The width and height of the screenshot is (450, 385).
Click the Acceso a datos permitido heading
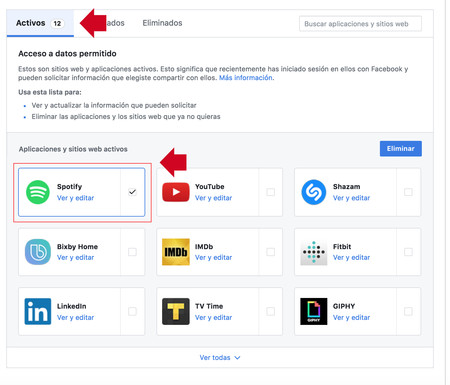(x=67, y=54)
